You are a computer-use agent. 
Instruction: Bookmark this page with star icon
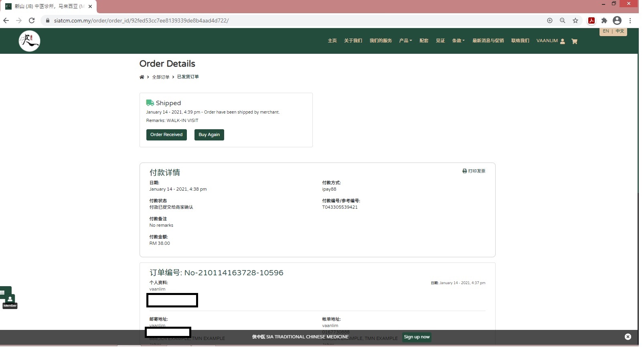[575, 20]
